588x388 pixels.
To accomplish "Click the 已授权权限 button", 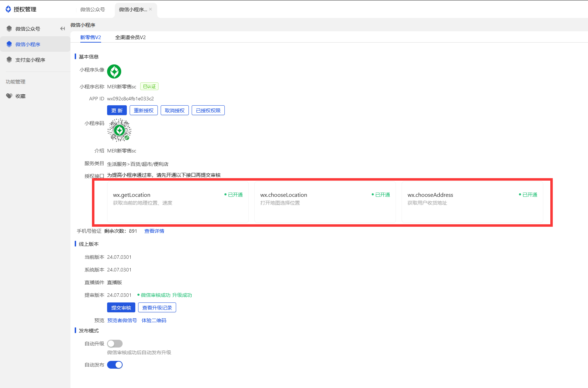I will click(208, 110).
